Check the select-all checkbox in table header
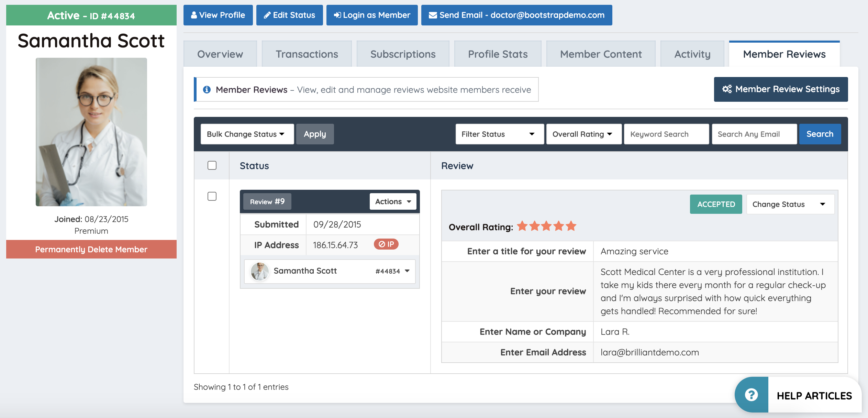This screenshot has height=418, width=868. point(212,166)
